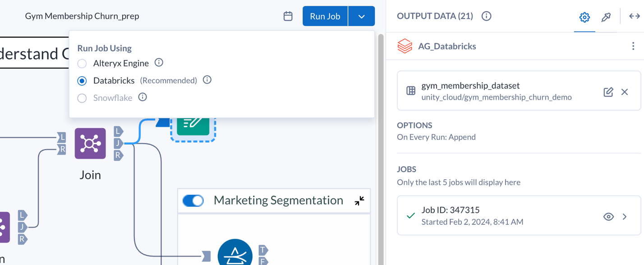
Task: Disable the Marketing Segmentation container toggle
Action: point(193,200)
